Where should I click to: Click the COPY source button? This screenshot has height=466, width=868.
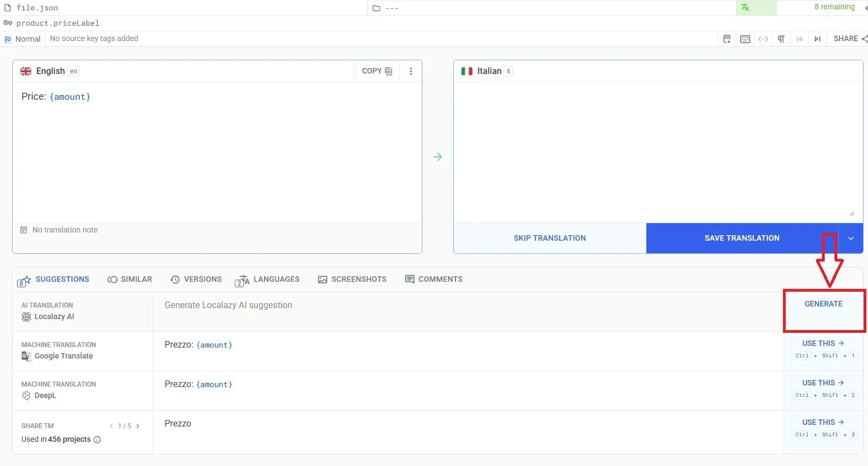(377, 71)
